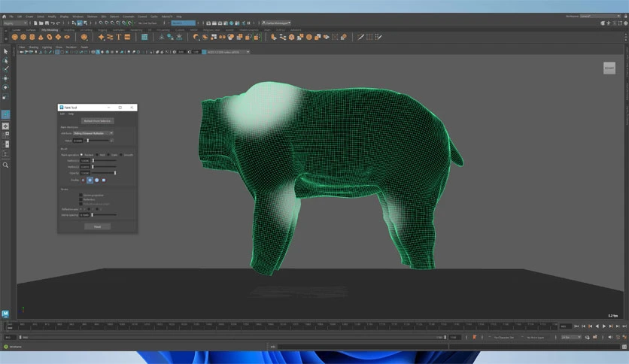Click the Stamp spacing slider
629x364 pixels.
tap(105, 215)
